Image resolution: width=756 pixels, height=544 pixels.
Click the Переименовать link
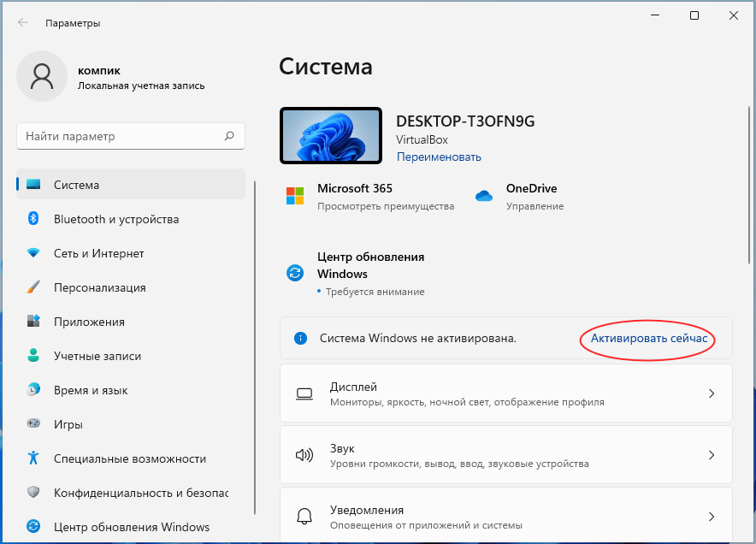(439, 157)
